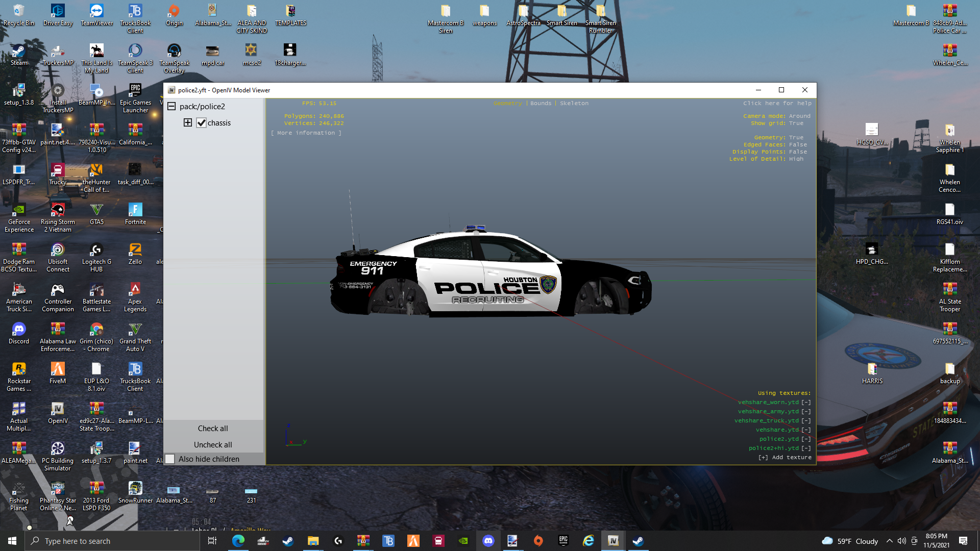The height and width of the screenshot is (551, 980).
Task: Open Discord from the taskbar
Action: pyautogui.click(x=488, y=541)
